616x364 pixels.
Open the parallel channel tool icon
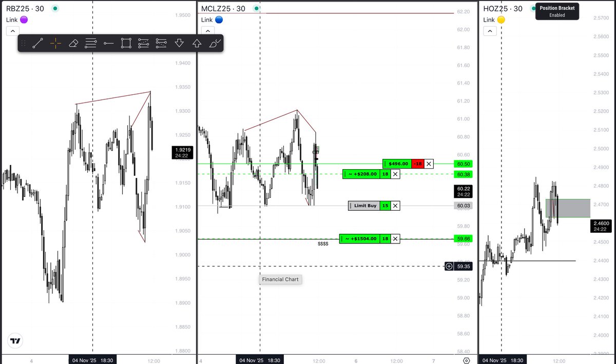(144, 43)
